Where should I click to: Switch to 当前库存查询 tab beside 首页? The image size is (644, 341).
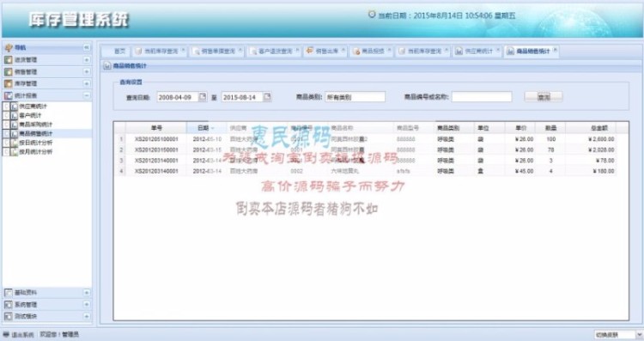[x=161, y=52]
